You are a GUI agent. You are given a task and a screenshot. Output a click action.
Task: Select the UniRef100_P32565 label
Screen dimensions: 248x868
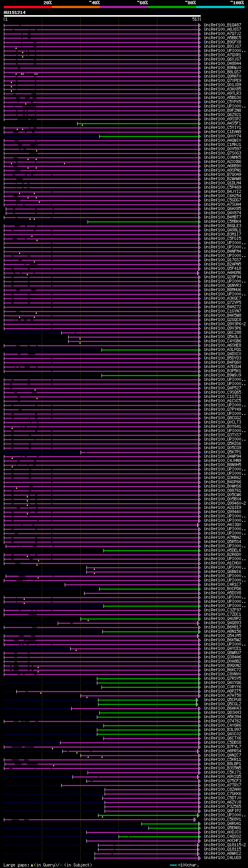tap(222, 806)
